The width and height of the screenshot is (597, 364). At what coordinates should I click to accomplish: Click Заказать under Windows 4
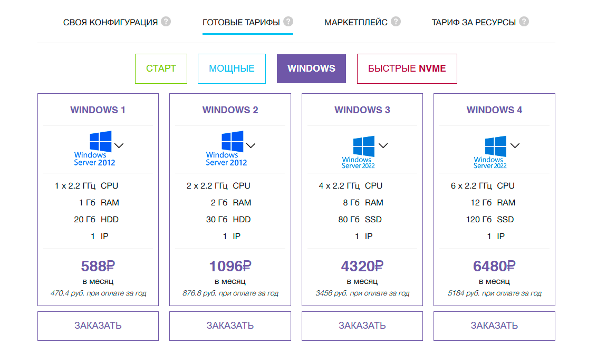coord(494,326)
